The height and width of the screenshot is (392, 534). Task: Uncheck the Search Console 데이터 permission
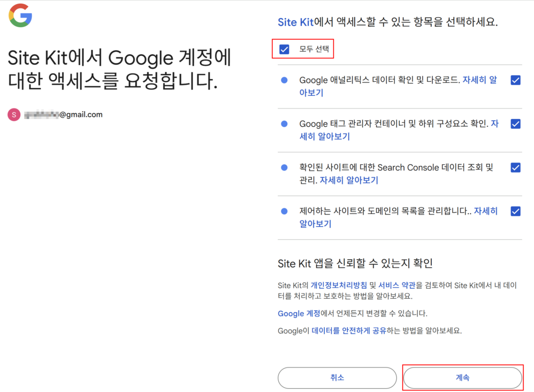(516, 167)
